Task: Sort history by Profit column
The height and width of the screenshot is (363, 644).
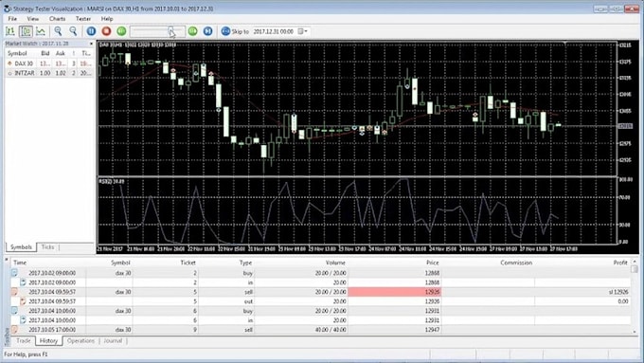Action: [620, 263]
